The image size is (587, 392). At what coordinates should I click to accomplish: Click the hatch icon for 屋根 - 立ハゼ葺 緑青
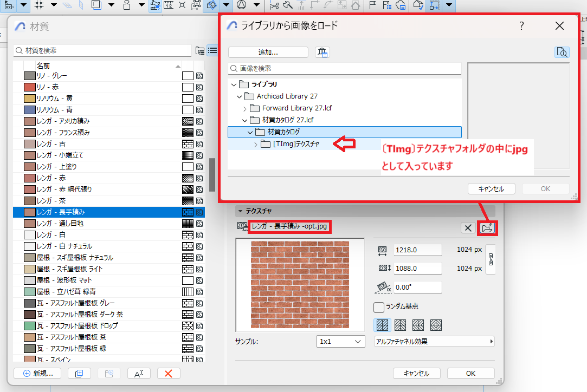[x=188, y=292]
